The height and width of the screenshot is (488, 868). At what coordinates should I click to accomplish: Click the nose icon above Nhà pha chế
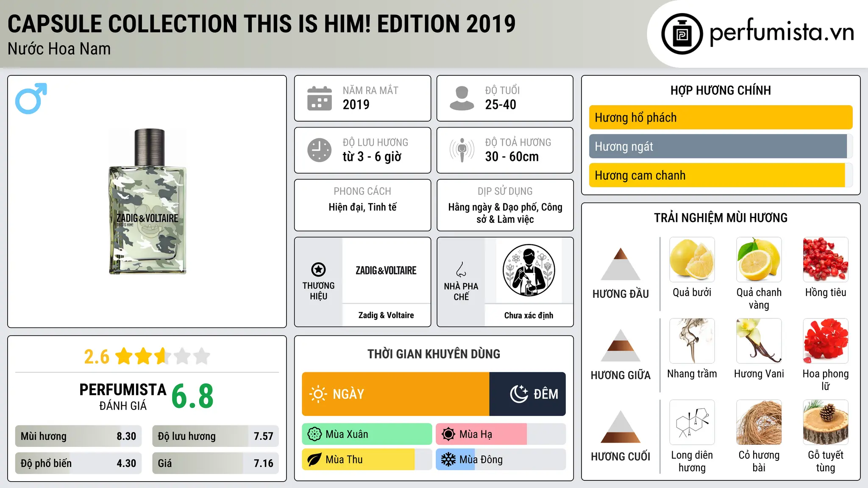pos(461,269)
